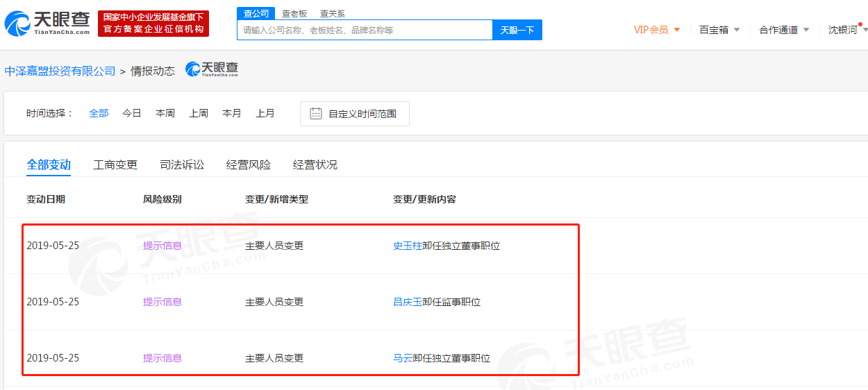
Task: Click the 吕庆玉 name link
Action: click(408, 302)
